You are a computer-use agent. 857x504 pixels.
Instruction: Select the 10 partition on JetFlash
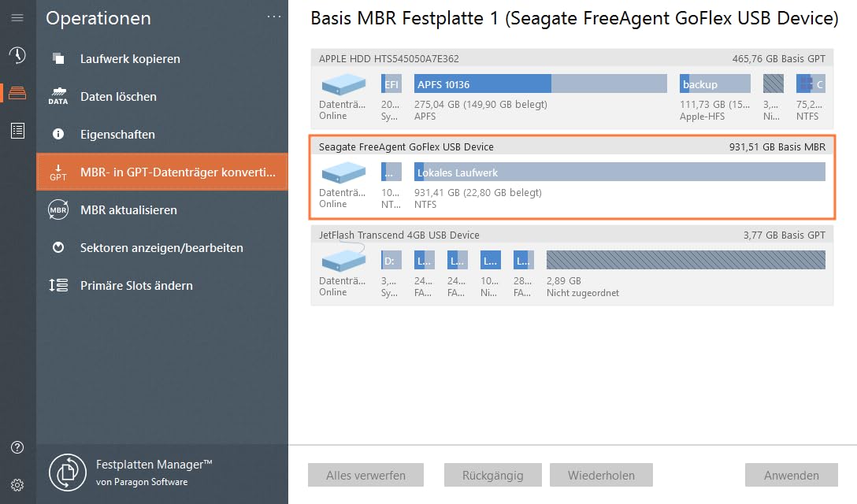pos(490,261)
